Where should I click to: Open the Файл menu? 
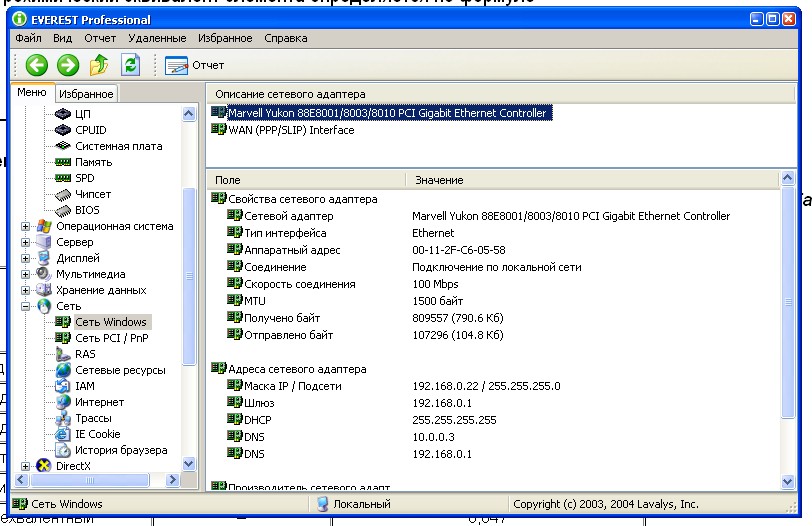click(x=28, y=38)
